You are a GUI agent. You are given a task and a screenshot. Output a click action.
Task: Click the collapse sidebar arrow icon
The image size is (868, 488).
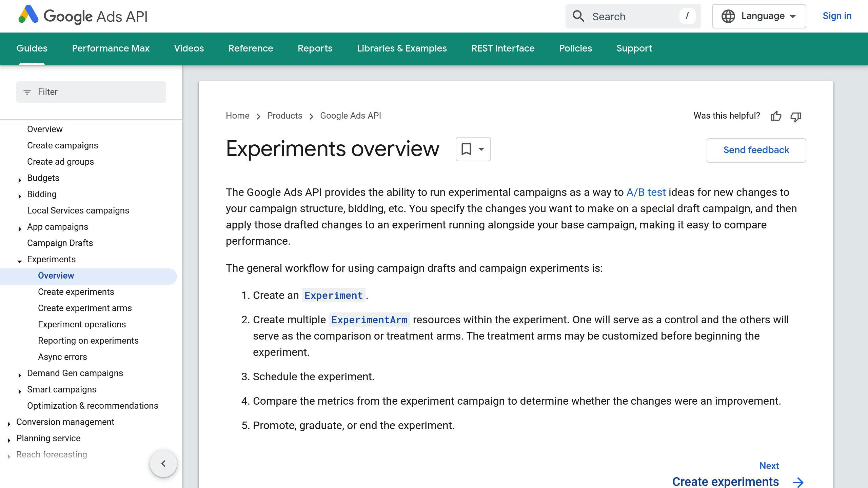tap(163, 464)
